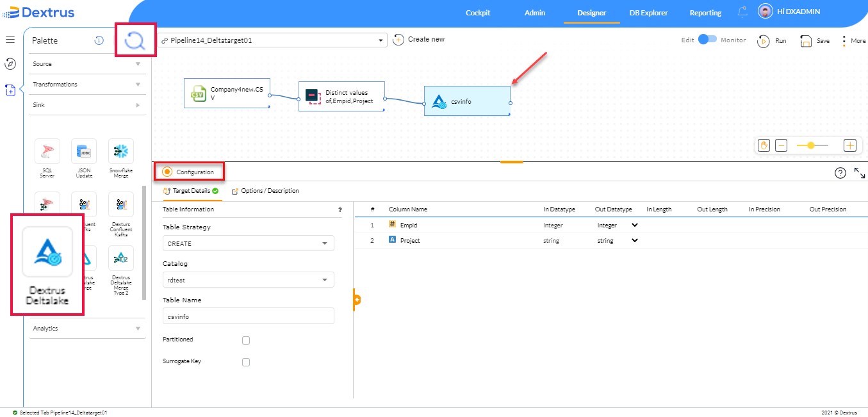Click the Palette info icon

[x=99, y=40]
